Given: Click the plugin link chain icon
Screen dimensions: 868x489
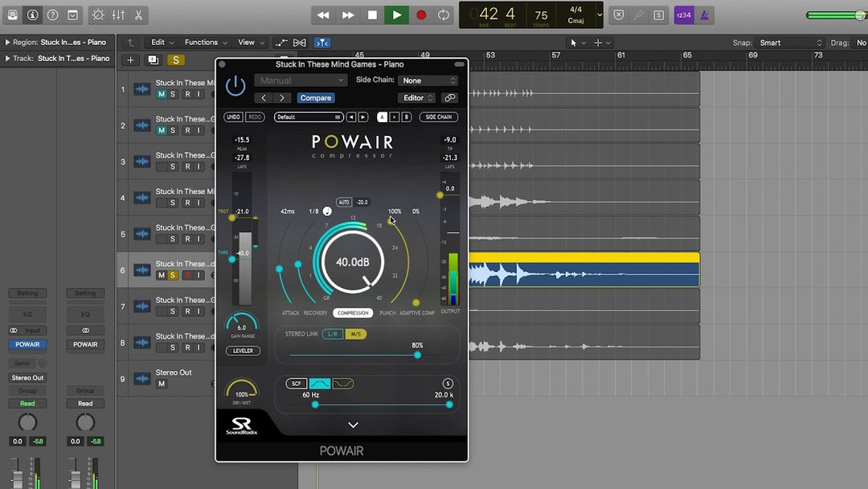Looking at the screenshot, I should point(449,98).
